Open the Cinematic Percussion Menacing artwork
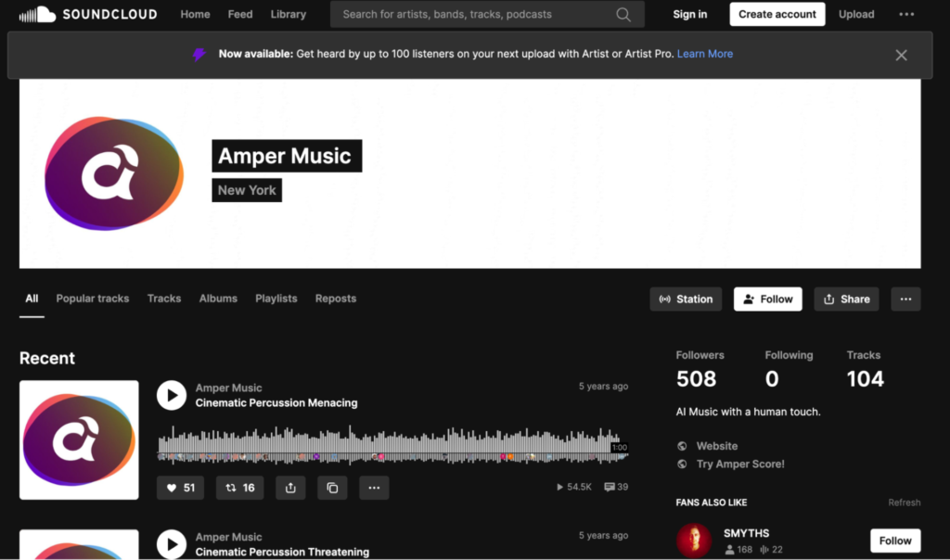 click(x=79, y=440)
